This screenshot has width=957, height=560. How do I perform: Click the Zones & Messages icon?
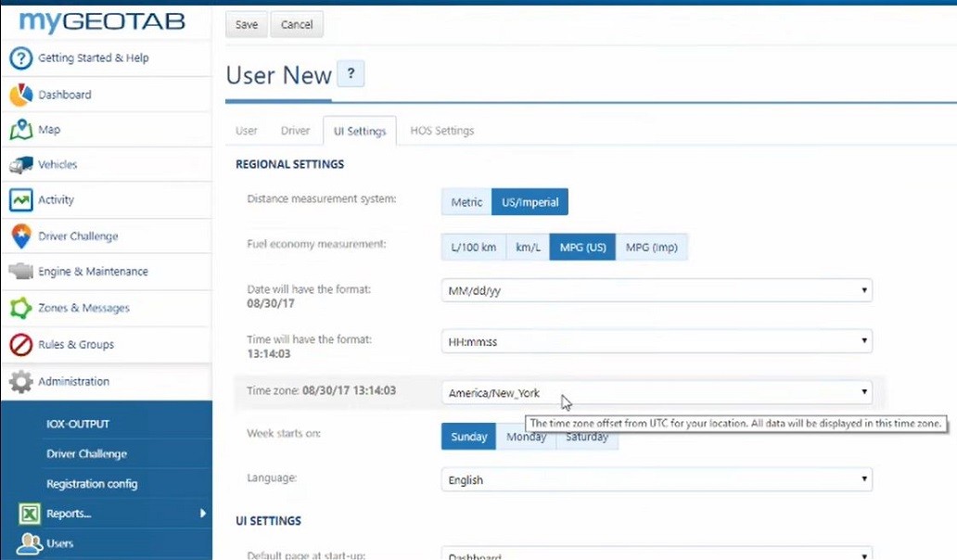click(x=21, y=308)
